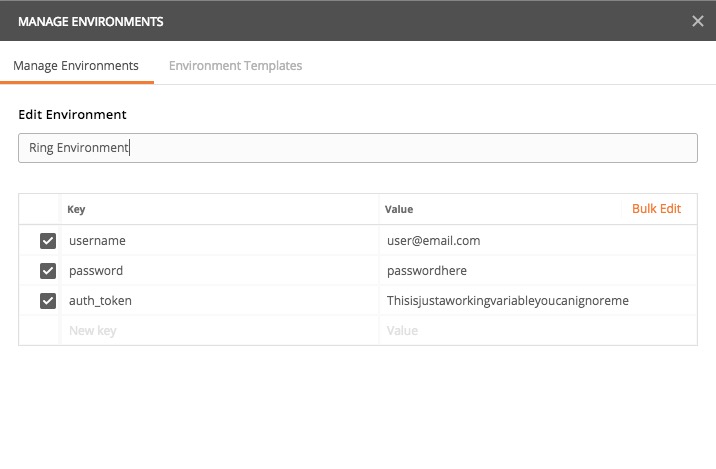Click the auth_token value text

click(508, 301)
